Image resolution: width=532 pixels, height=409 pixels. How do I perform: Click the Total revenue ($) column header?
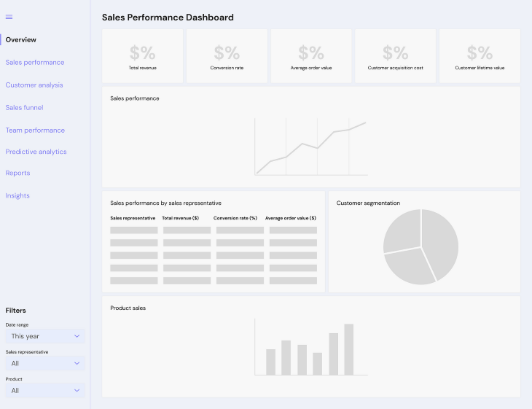point(180,218)
